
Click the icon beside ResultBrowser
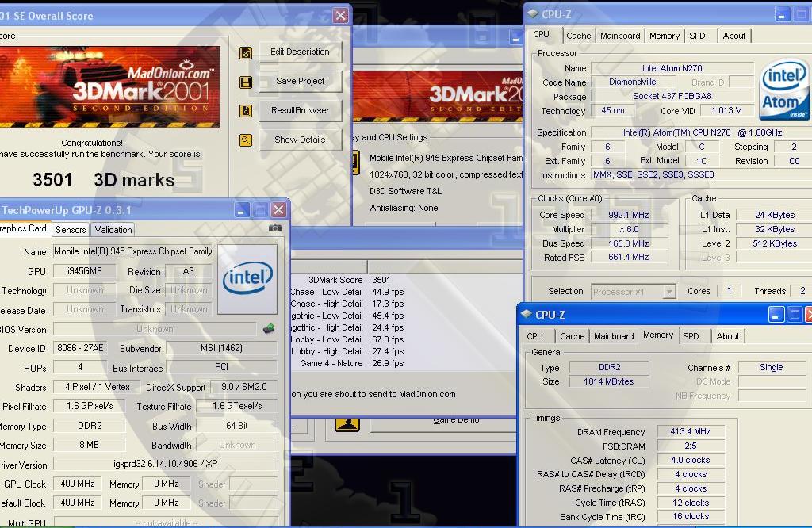[x=246, y=111]
